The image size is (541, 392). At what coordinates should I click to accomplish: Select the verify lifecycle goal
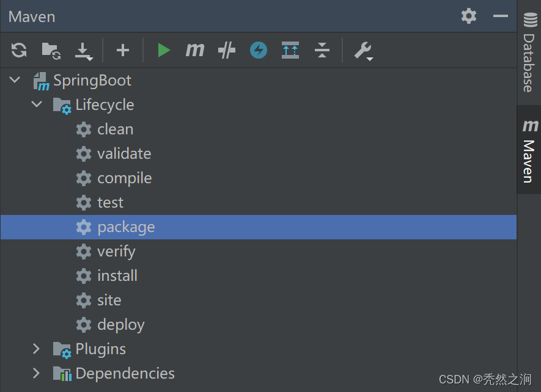pos(259,252)
